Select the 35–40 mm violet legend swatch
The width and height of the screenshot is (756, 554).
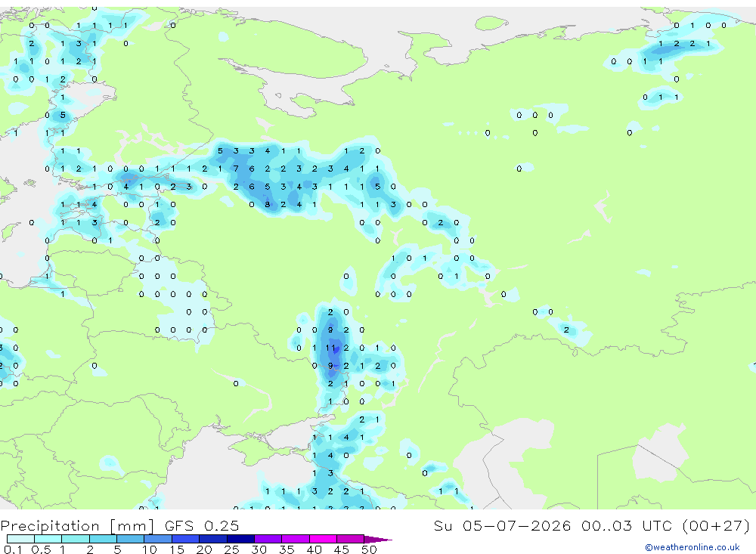[296, 539]
